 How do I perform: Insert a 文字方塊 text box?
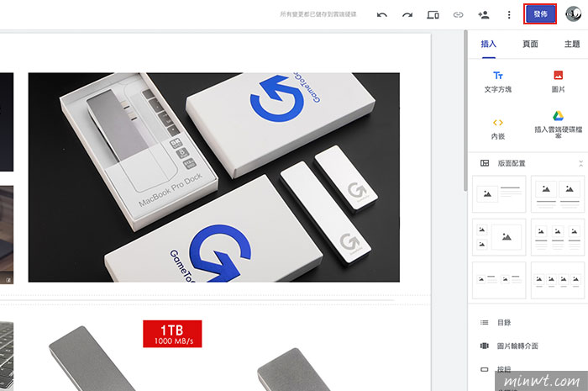(x=497, y=82)
